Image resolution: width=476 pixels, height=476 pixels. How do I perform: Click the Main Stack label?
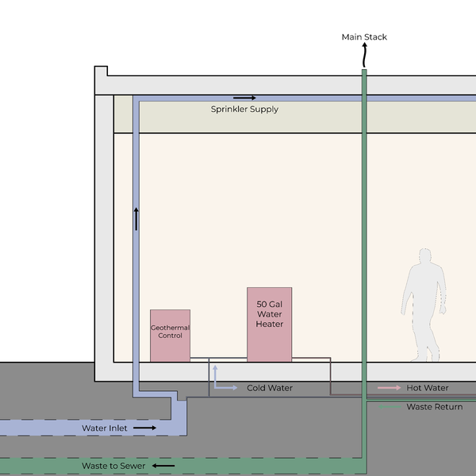[364, 37]
